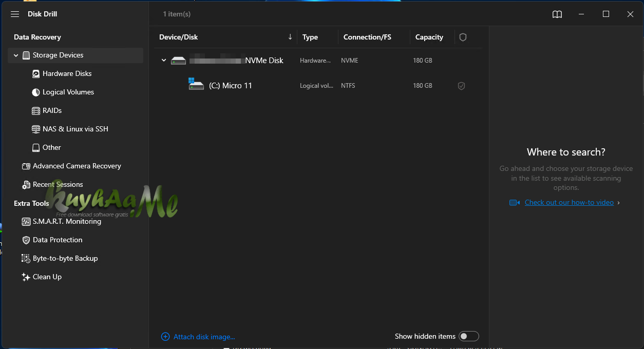644x349 pixels.
Task: Click the (C:) Windows volume icon
Action: pyautogui.click(x=196, y=84)
